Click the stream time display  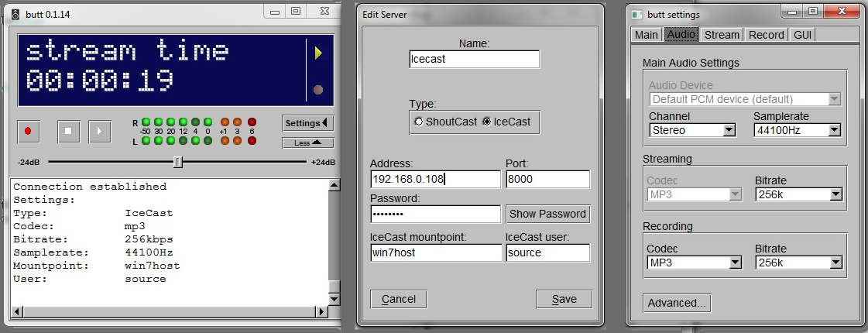176,70
